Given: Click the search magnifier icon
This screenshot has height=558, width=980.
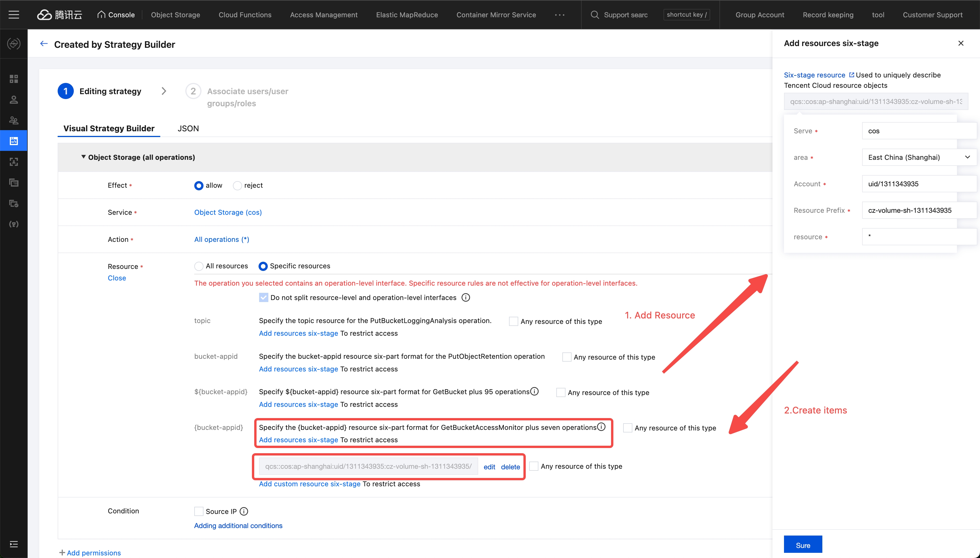Looking at the screenshot, I should point(595,15).
